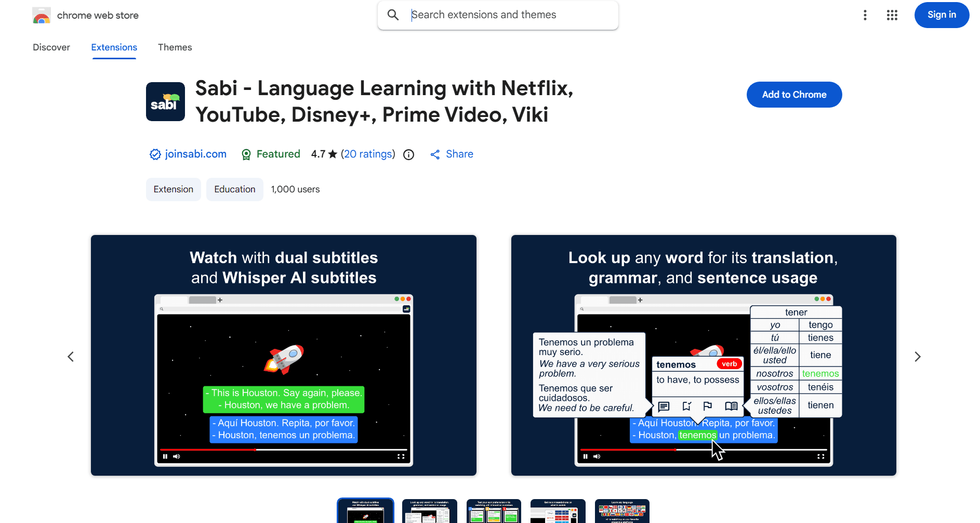Navigate to previous screenshot with left arrow
The image size is (980, 523).
71,357
